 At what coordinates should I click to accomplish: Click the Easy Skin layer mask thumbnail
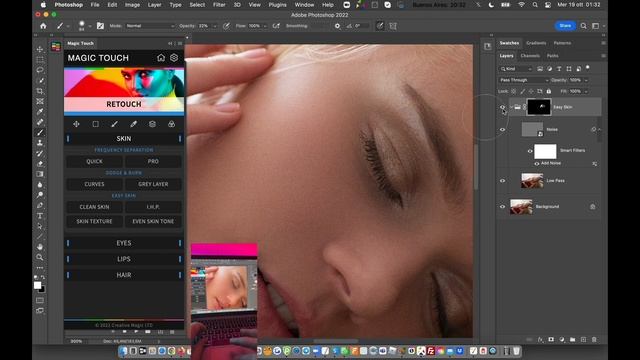539,107
